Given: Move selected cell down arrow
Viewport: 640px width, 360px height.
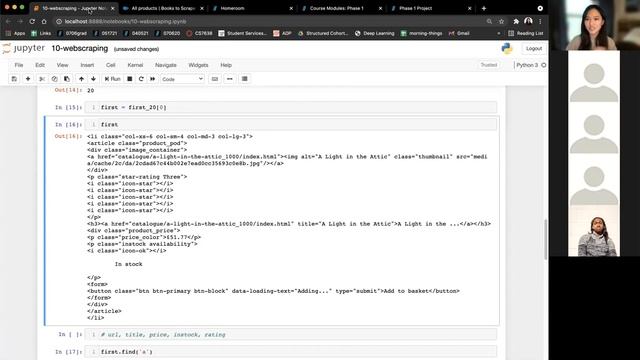Looking at the screenshot, I should pyautogui.click(x=93, y=79).
